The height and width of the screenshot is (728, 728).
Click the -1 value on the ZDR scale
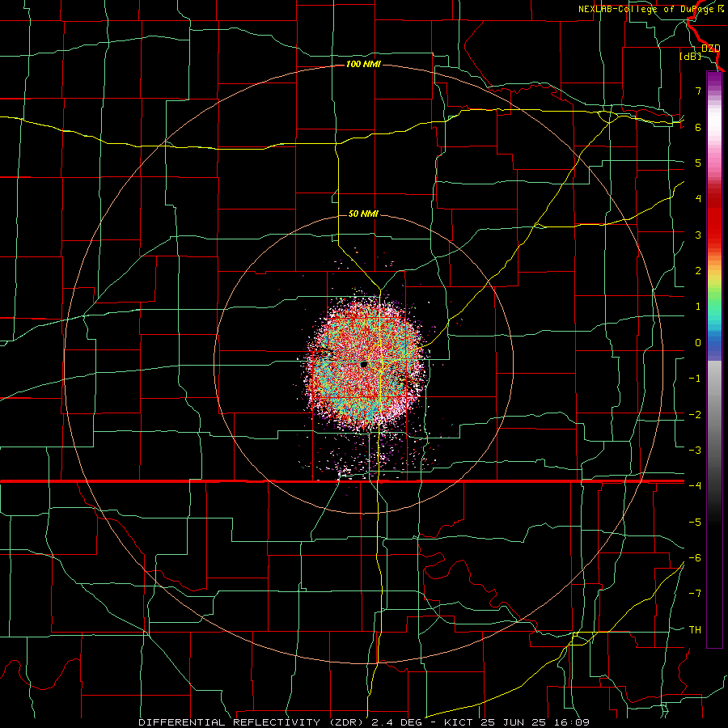click(695, 379)
